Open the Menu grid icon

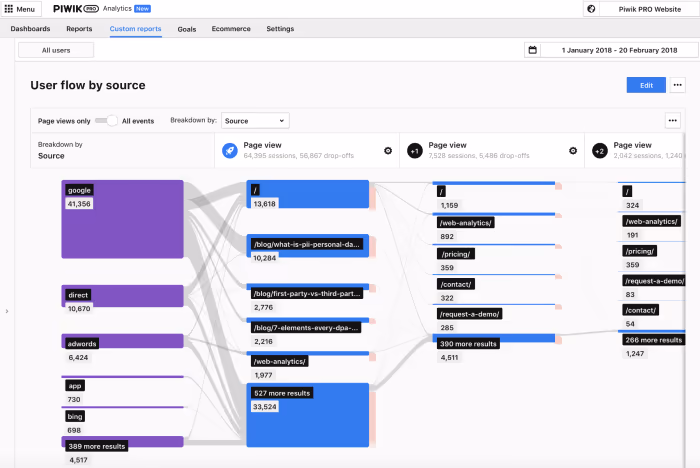coord(8,9)
